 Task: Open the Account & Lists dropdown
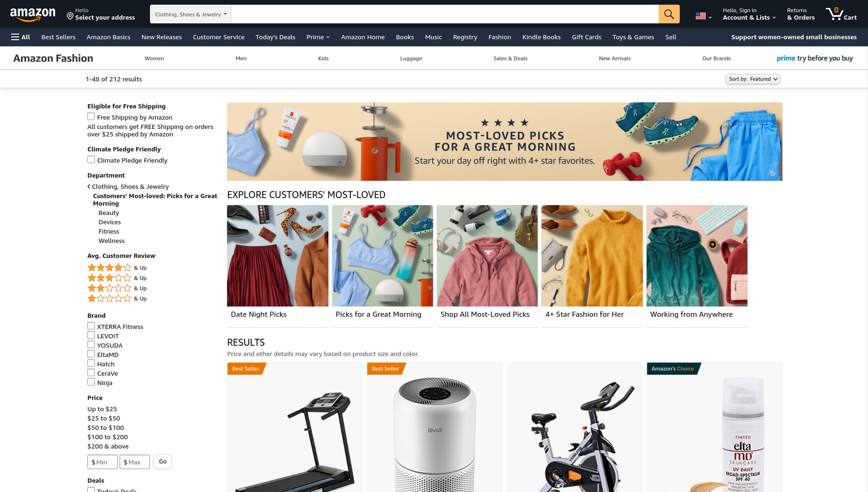tap(749, 14)
